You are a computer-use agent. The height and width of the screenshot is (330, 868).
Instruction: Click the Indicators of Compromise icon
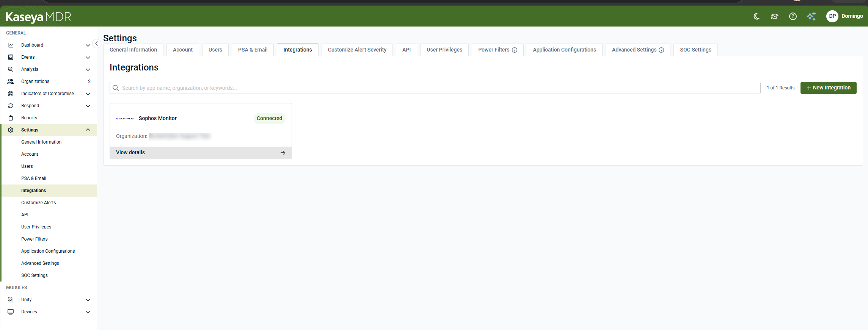pos(11,94)
